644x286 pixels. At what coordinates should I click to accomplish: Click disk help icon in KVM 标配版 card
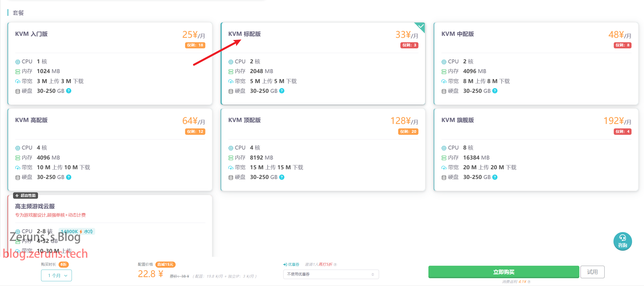tap(282, 91)
